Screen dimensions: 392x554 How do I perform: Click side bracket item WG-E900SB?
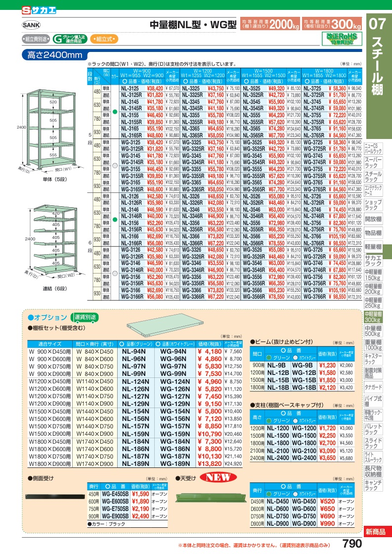pos(115,516)
